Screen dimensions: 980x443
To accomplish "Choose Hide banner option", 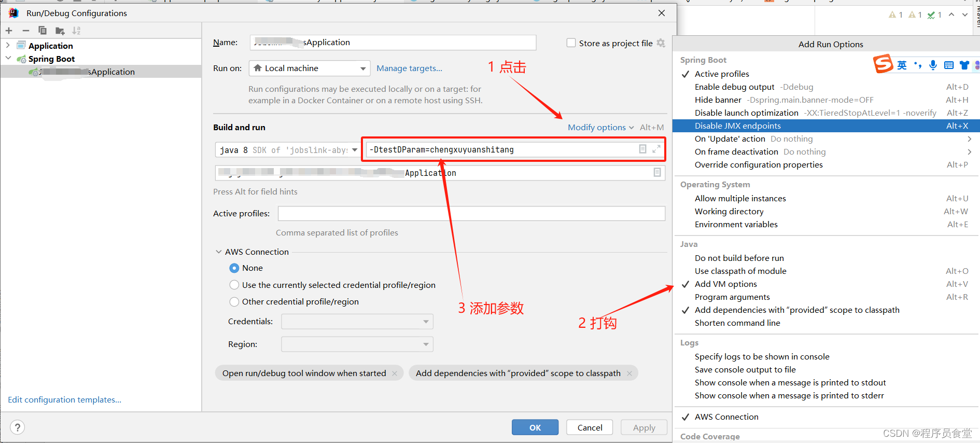I will (x=826, y=100).
